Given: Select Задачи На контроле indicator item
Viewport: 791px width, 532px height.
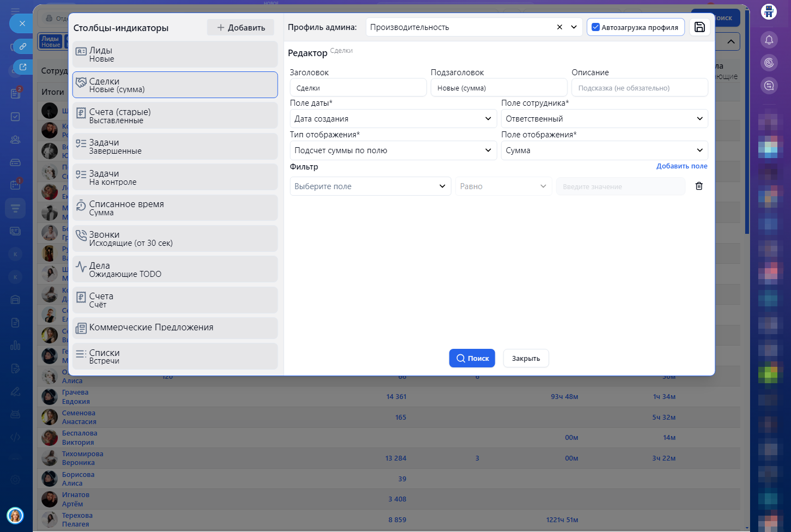Looking at the screenshot, I should point(175,177).
